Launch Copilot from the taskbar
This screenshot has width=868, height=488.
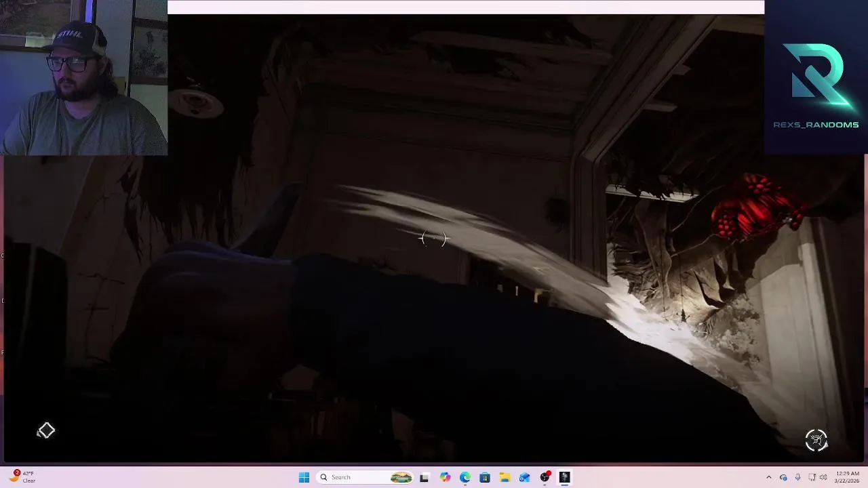[x=445, y=477]
